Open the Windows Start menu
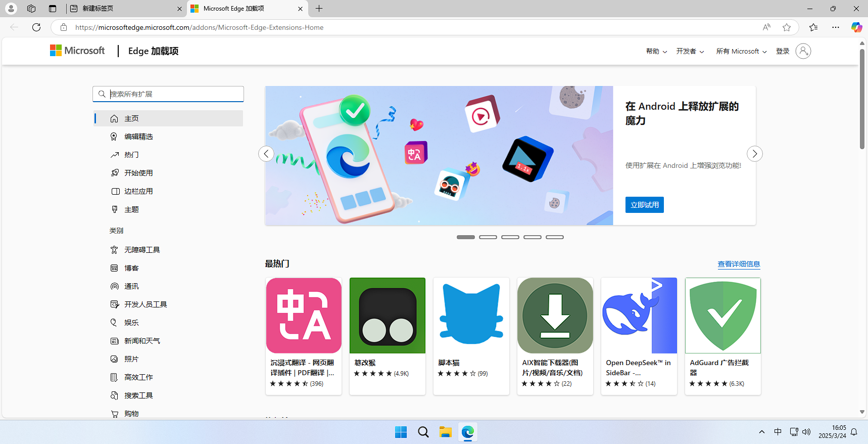Screen dimensions: 868x444 [401, 432]
